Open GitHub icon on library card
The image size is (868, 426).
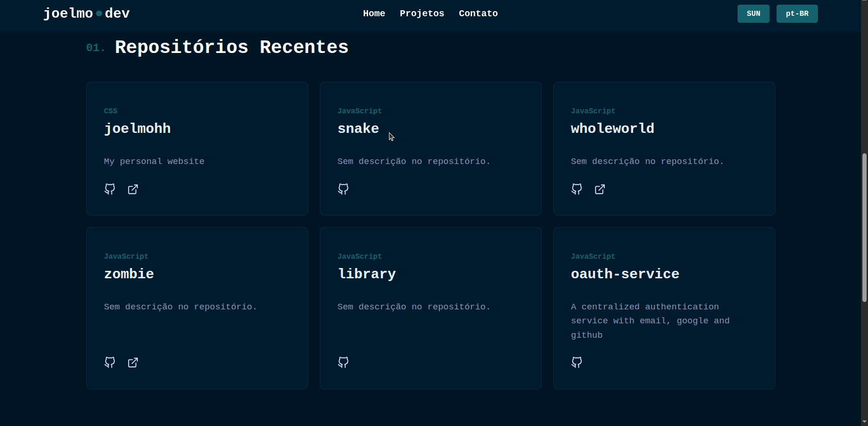[343, 362]
